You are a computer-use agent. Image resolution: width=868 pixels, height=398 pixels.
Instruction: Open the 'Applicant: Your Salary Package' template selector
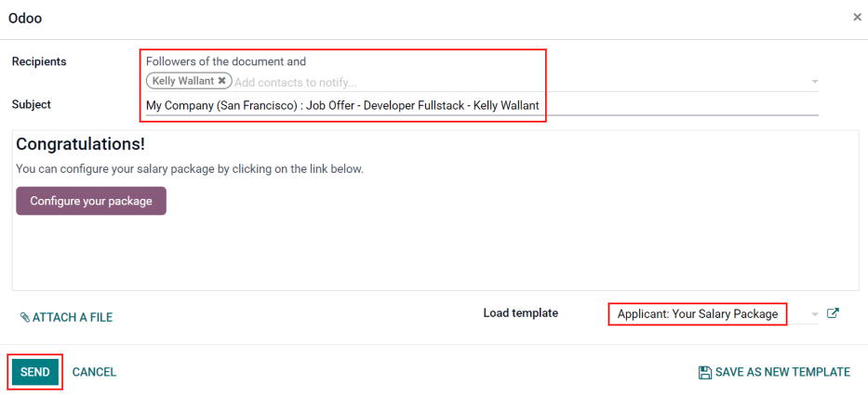click(x=697, y=314)
